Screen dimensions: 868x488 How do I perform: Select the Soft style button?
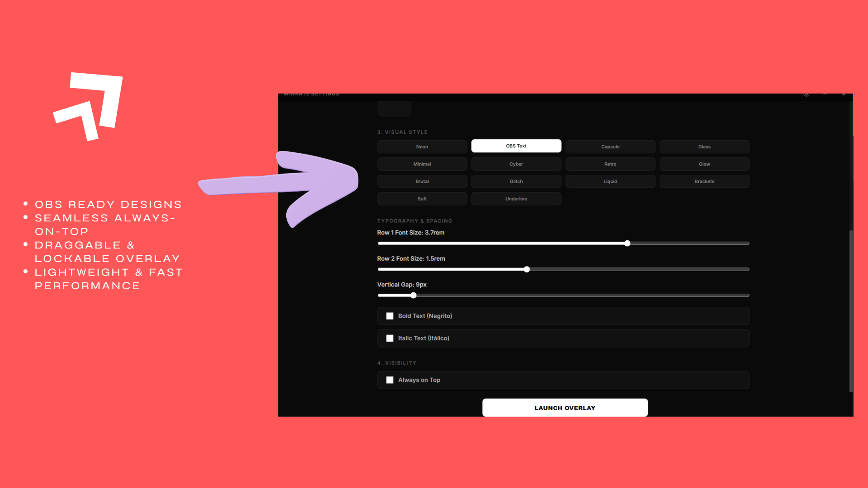tap(422, 199)
